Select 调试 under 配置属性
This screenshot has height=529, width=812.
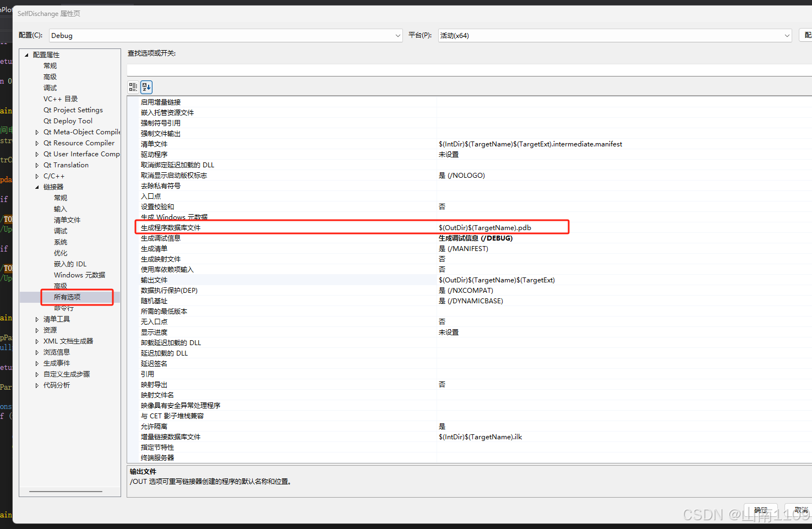[50, 88]
